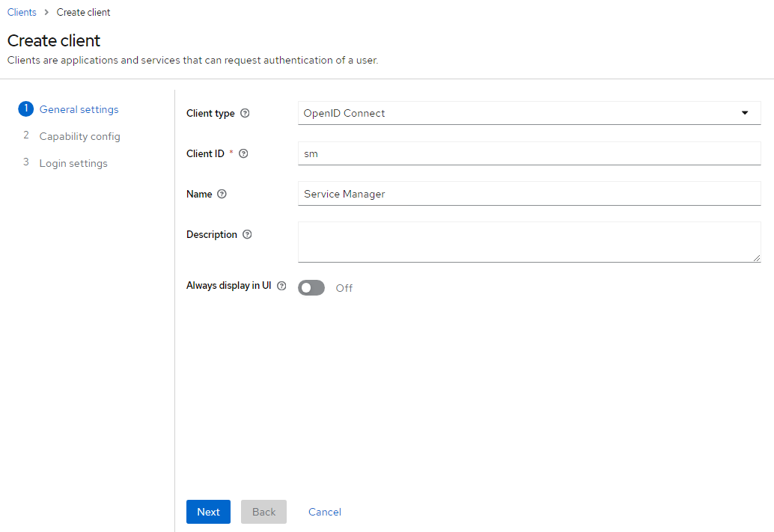Click inside the Client ID field

point(524,153)
